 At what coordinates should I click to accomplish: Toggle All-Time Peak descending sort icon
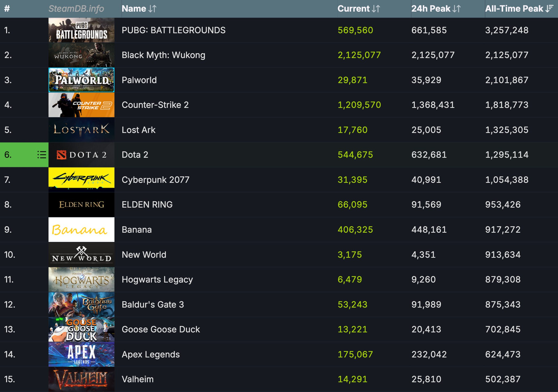pyautogui.click(x=549, y=9)
